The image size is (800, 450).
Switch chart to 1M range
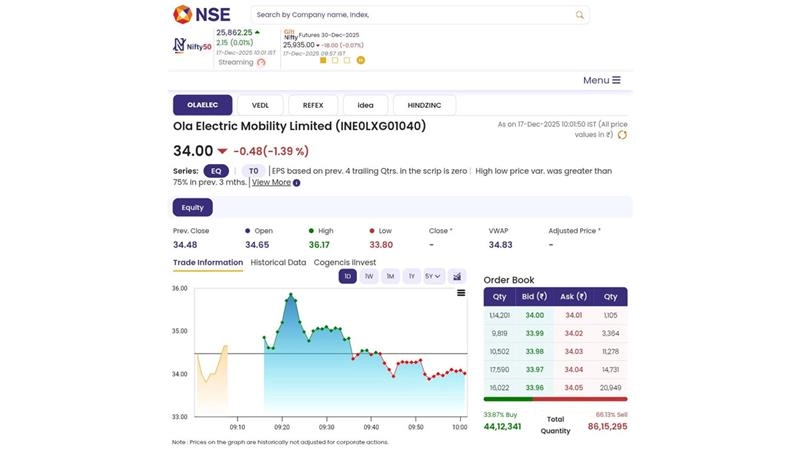tap(390, 276)
